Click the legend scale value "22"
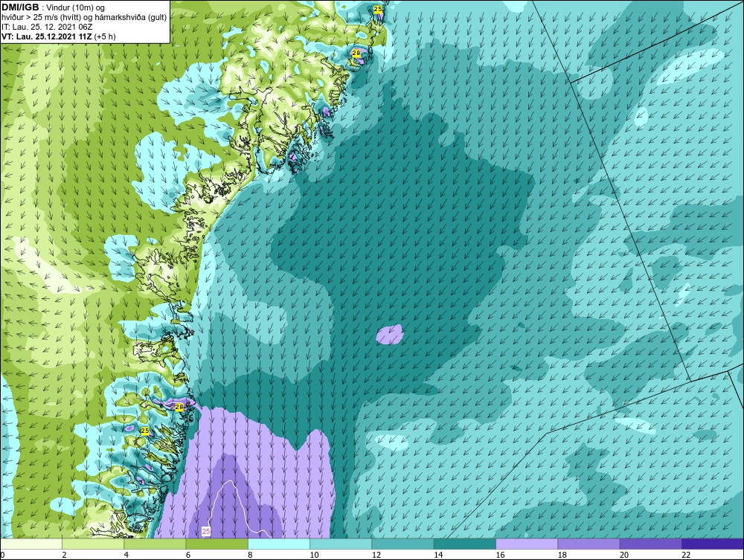 click(x=686, y=556)
